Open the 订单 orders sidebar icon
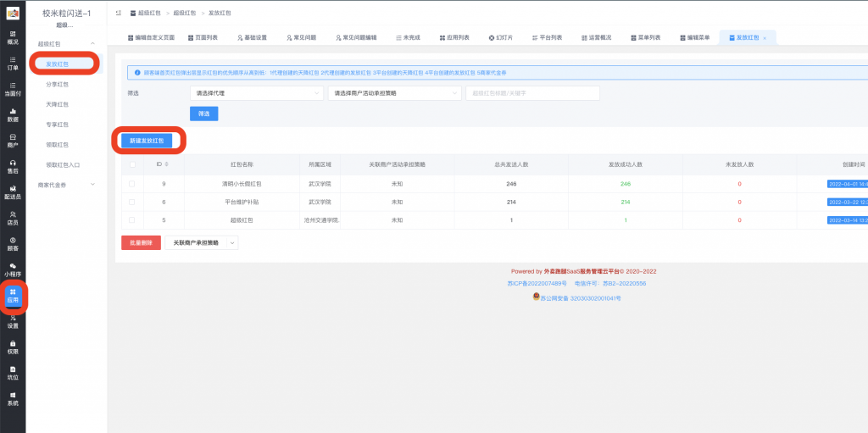This screenshot has width=868, height=433. coord(12,64)
